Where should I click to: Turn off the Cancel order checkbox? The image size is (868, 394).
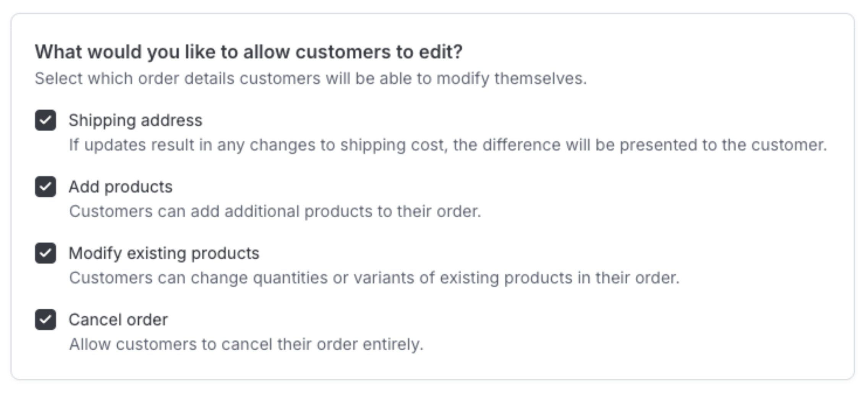point(45,319)
